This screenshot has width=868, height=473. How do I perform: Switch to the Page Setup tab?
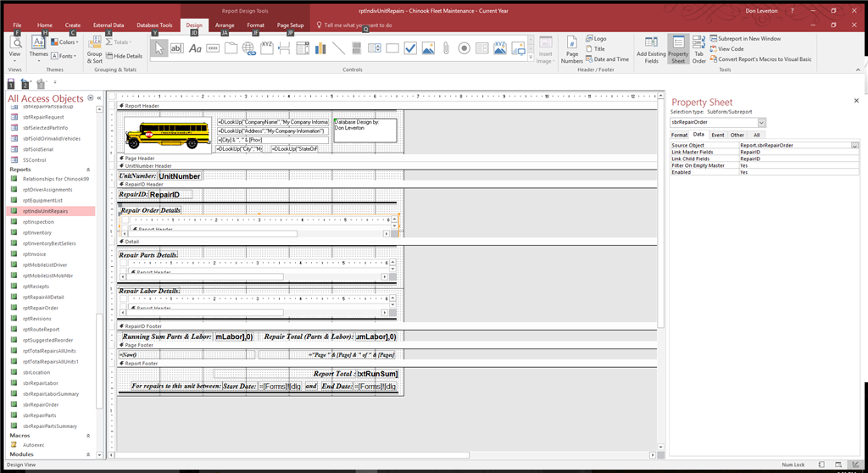[290, 25]
